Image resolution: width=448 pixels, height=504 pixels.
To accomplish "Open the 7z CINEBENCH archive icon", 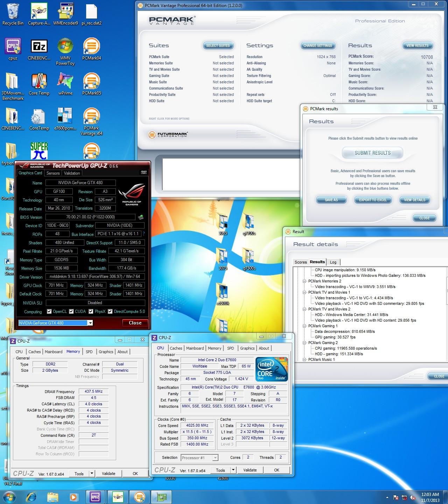I will pyautogui.click(x=39, y=49).
